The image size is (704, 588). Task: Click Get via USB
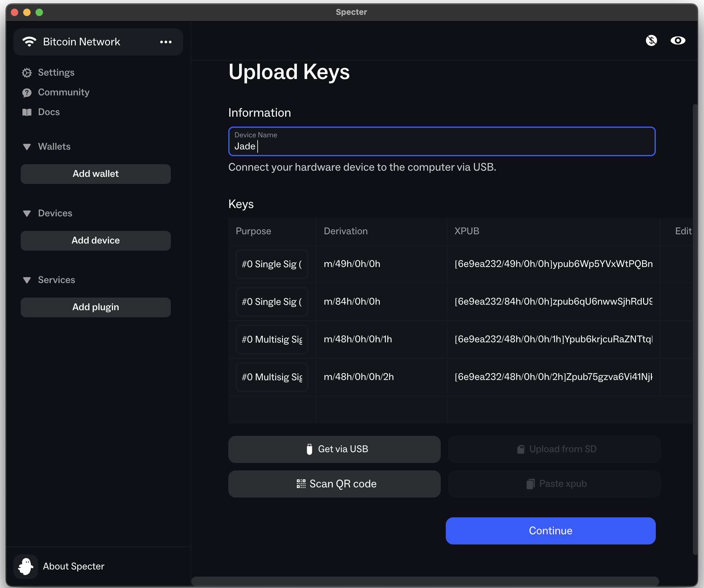pos(334,449)
